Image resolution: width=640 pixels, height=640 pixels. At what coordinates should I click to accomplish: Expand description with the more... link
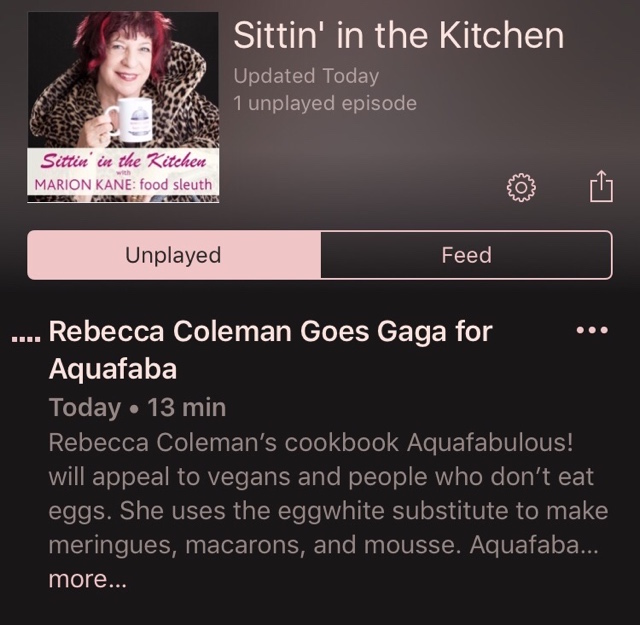tap(87, 579)
